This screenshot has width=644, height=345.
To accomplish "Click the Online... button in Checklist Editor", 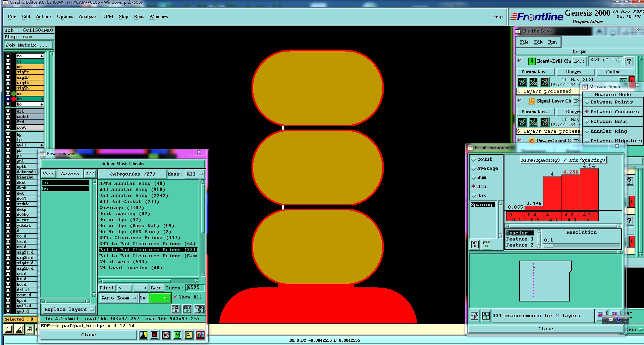I will (615, 72).
